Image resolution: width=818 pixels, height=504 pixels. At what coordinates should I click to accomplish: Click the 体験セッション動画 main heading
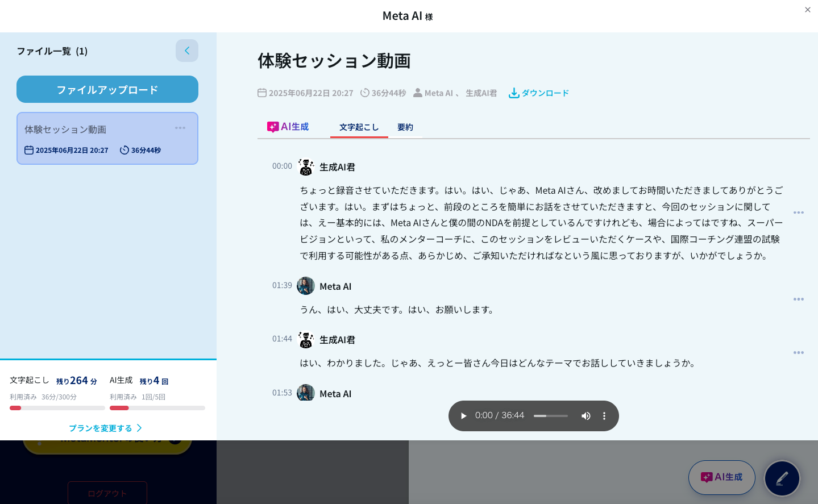pyautogui.click(x=334, y=61)
